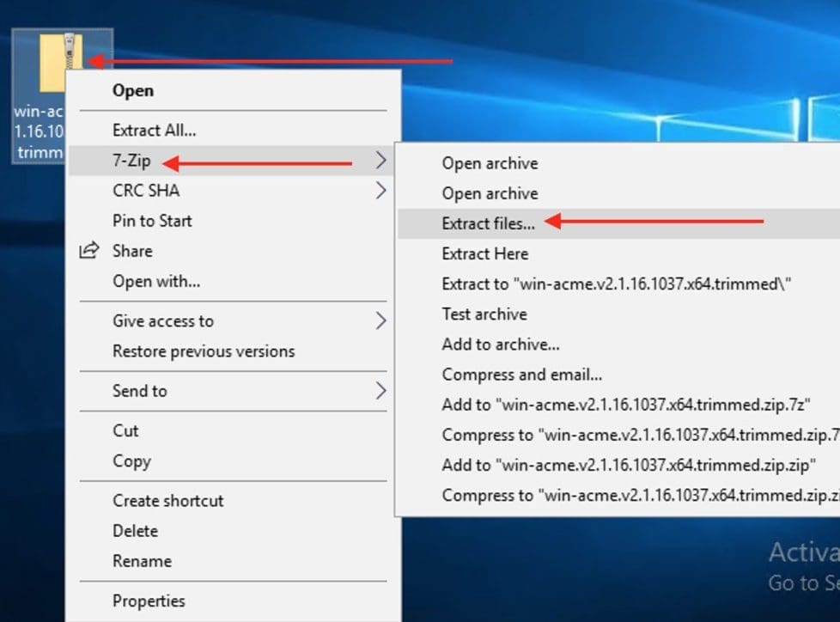This screenshot has height=622, width=840.
Task: Delete the zip file via context menu
Action: pyautogui.click(x=135, y=531)
